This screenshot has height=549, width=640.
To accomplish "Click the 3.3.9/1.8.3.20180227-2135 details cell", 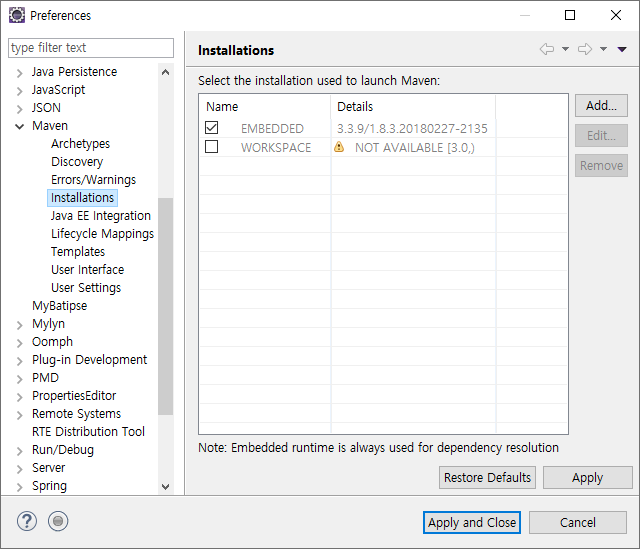I will click(412, 129).
